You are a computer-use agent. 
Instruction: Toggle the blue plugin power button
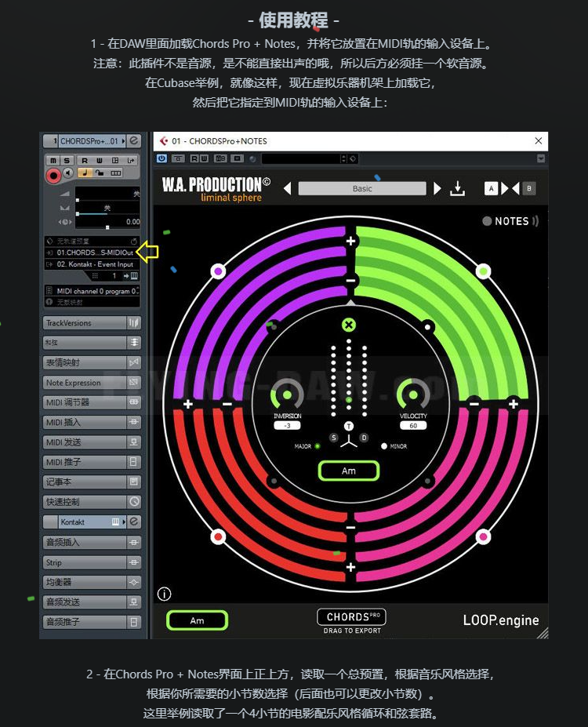[162, 158]
